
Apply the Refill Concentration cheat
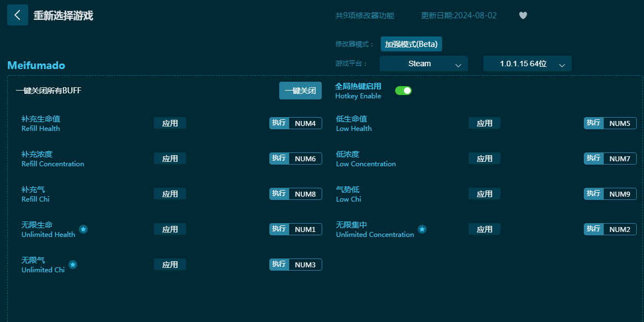click(x=170, y=159)
